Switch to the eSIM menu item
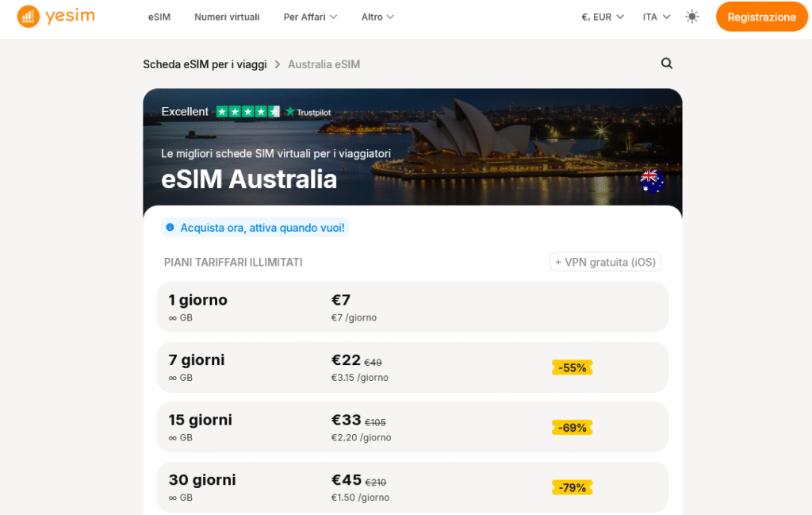Viewport: 812px width, 515px height. point(159,16)
